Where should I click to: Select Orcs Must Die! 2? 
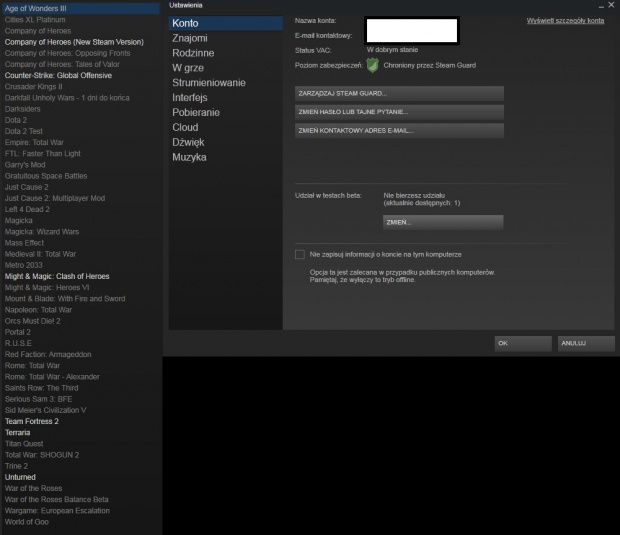[x=33, y=321]
